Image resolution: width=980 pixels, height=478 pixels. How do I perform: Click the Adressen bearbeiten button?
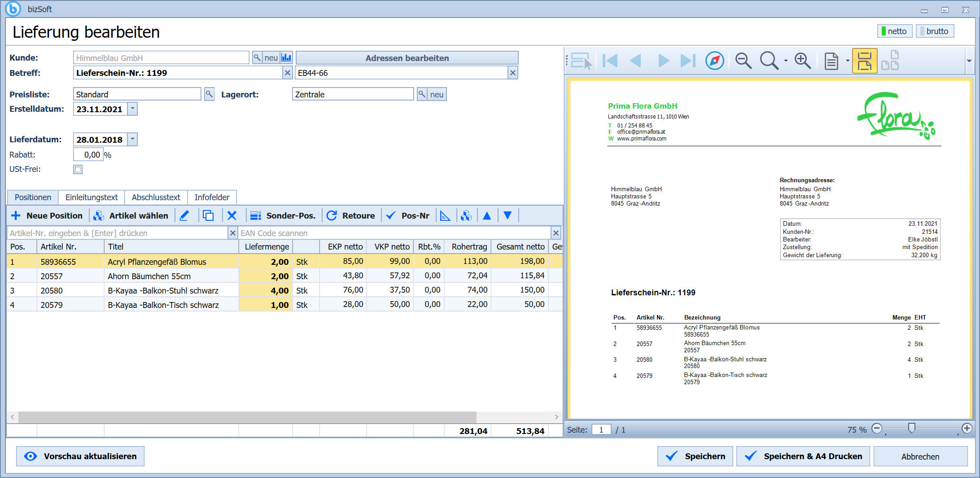pos(407,58)
